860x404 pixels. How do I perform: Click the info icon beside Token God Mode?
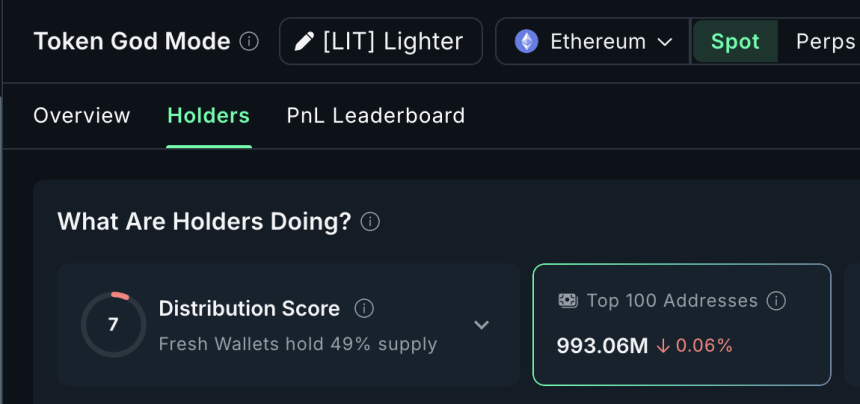pos(250,42)
